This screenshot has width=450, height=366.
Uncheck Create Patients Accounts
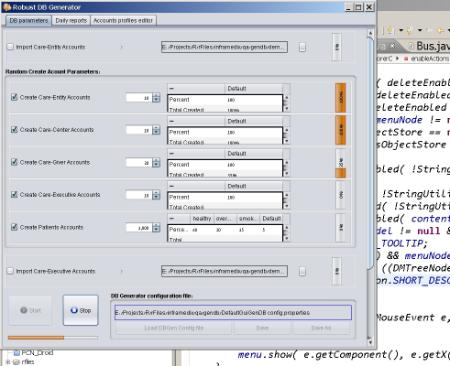coord(14,227)
